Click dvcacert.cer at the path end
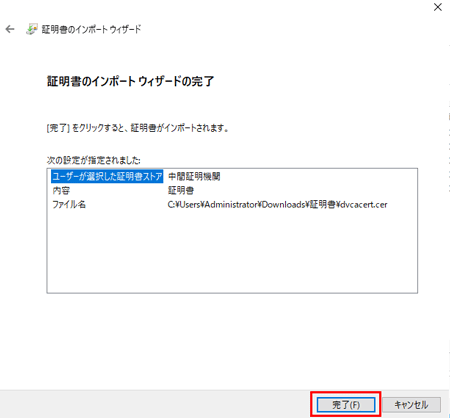This screenshot has height=418, width=450. (x=364, y=204)
